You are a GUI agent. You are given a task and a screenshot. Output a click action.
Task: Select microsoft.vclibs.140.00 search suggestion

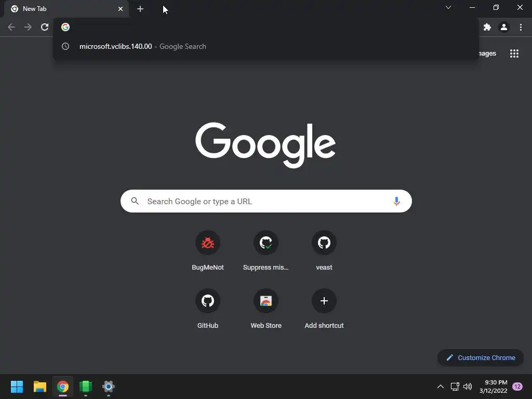point(265,46)
